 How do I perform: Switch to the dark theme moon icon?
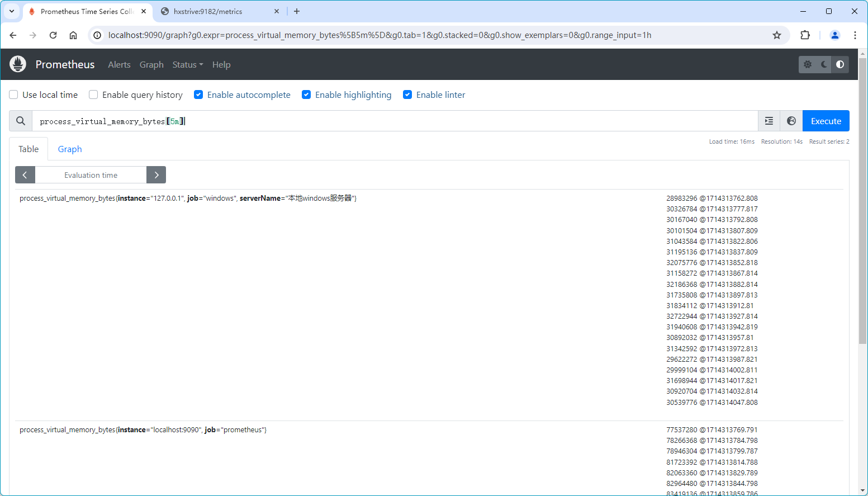(x=824, y=64)
